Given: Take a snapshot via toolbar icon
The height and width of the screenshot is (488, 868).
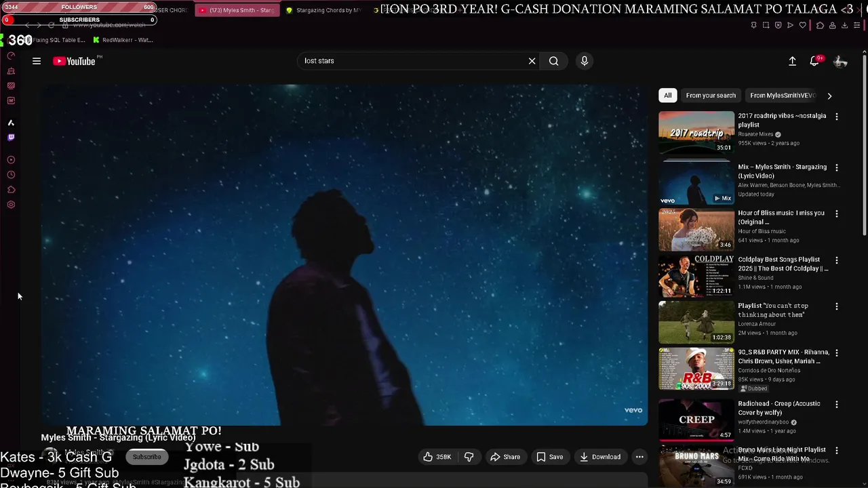Looking at the screenshot, I should [x=766, y=25].
